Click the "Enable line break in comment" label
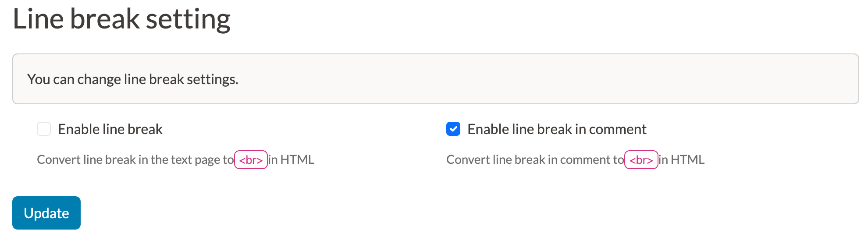The width and height of the screenshot is (868, 237). (x=557, y=129)
